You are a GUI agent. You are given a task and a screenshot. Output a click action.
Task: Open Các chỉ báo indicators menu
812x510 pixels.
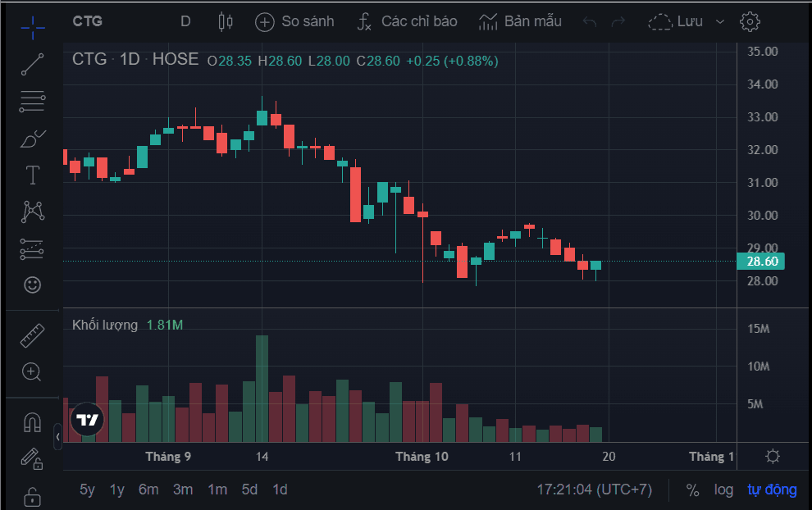(408, 21)
